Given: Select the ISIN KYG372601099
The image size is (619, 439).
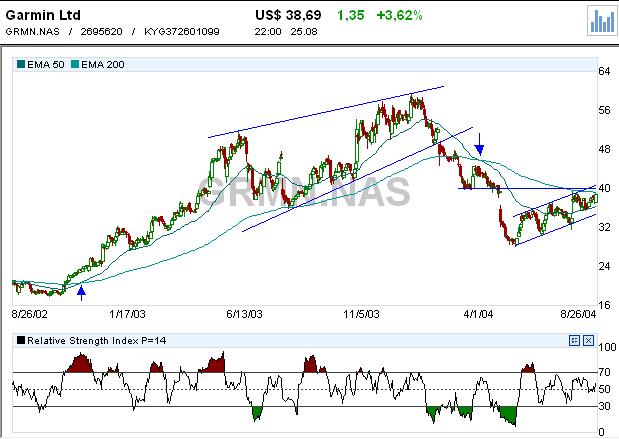Looking at the screenshot, I should [x=182, y=32].
